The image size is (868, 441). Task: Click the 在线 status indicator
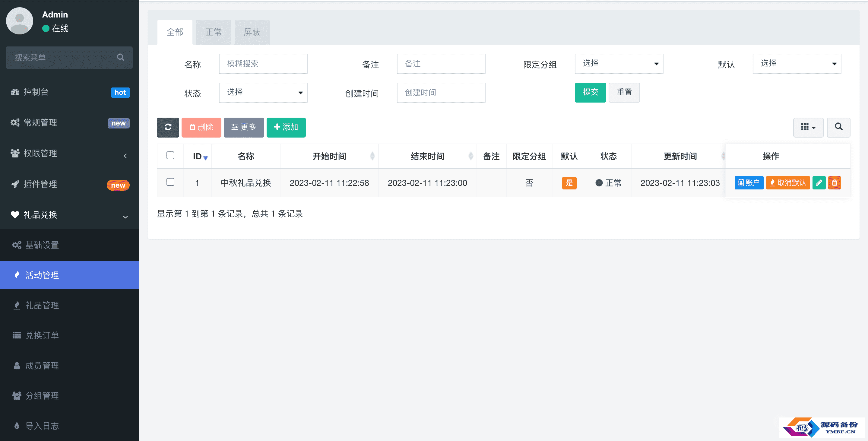pos(55,28)
